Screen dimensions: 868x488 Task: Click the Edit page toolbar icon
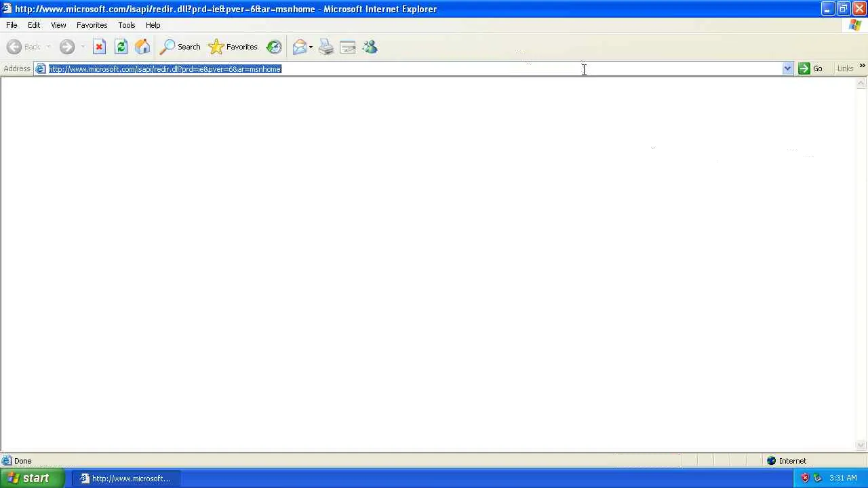(348, 47)
